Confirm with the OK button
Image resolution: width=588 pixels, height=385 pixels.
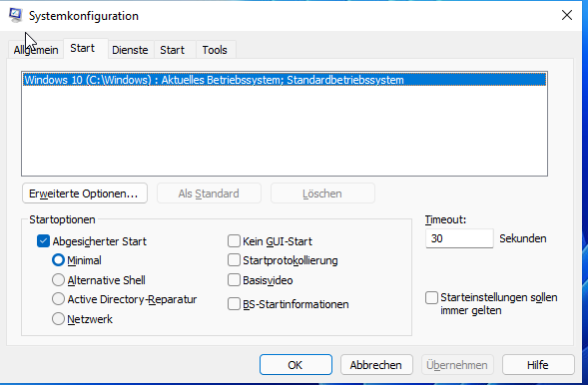click(295, 365)
